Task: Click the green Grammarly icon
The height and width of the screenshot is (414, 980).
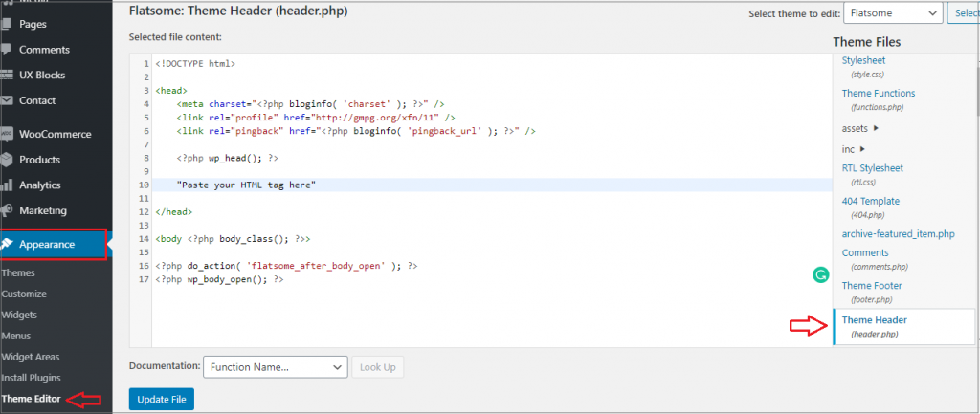Action: click(x=821, y=275)
